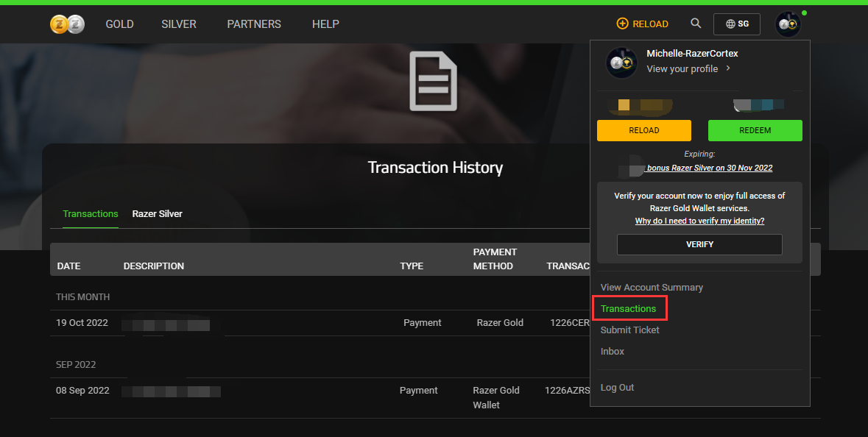
Task: Open the search magnifier icon
Action: pyautogui.click(x=696, y=24)
